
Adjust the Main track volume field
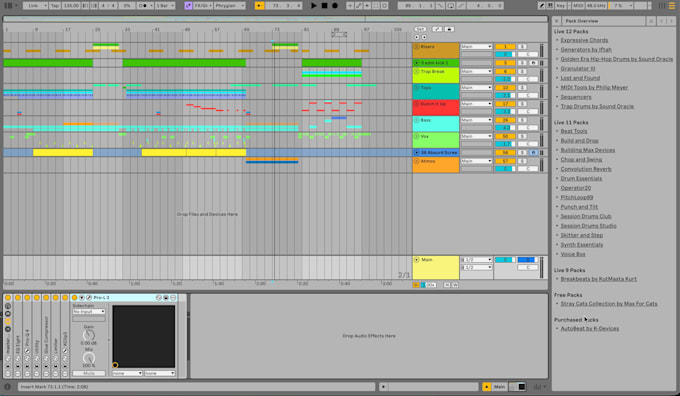pyautogui.click(x=505, y=260)
